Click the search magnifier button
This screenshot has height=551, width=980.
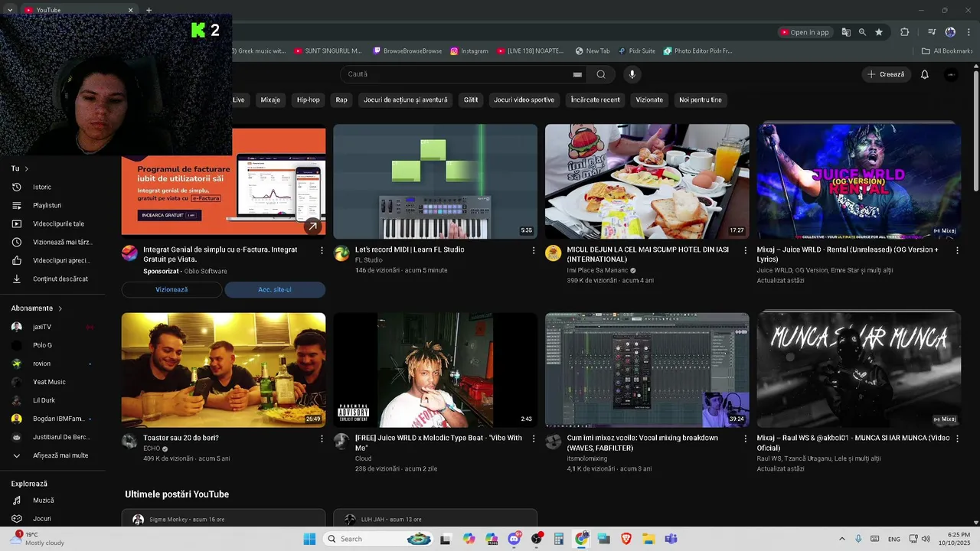[x=601, y=74]
